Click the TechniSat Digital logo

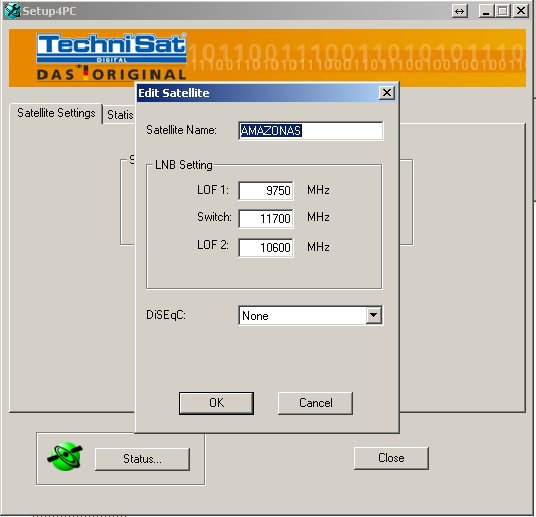pyautogui.click(x=111, y=57)
